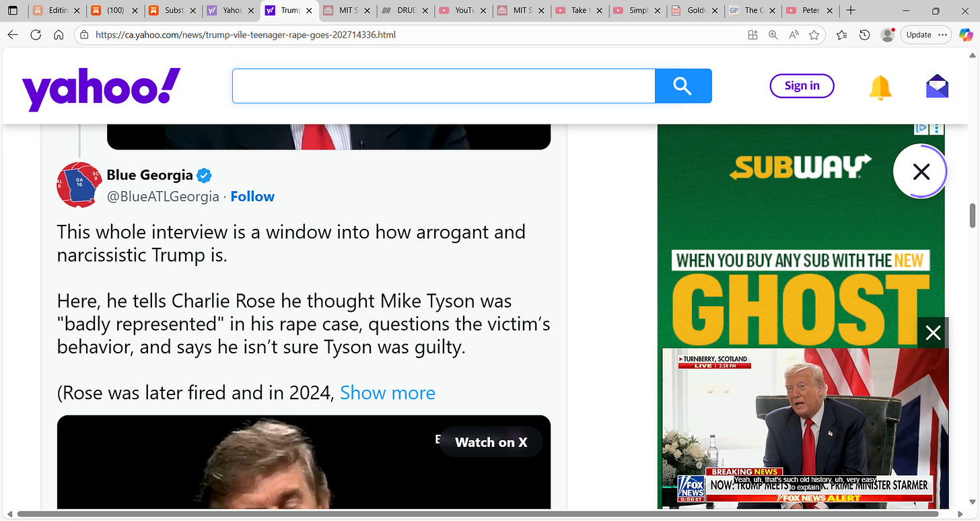Click the browser Update button

pos(919,35)
